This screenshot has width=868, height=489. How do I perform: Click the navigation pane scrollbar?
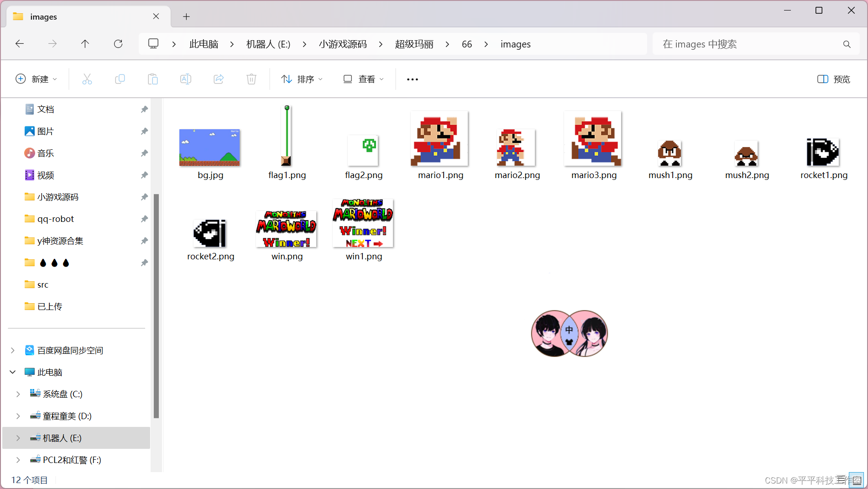point(156,306)
